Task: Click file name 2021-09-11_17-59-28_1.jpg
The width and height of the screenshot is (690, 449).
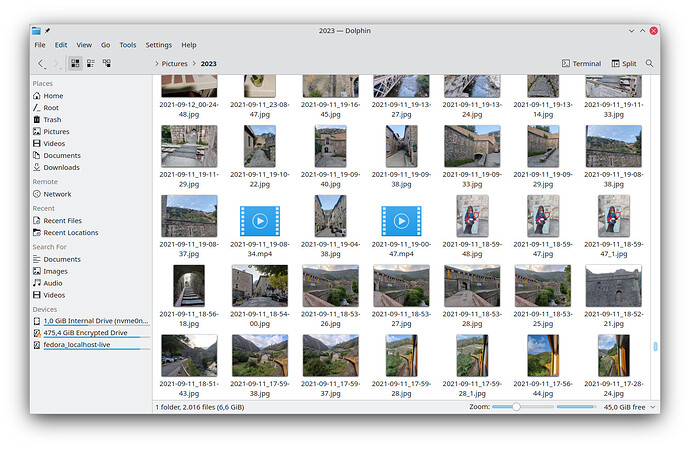Action: pos(472,389)
